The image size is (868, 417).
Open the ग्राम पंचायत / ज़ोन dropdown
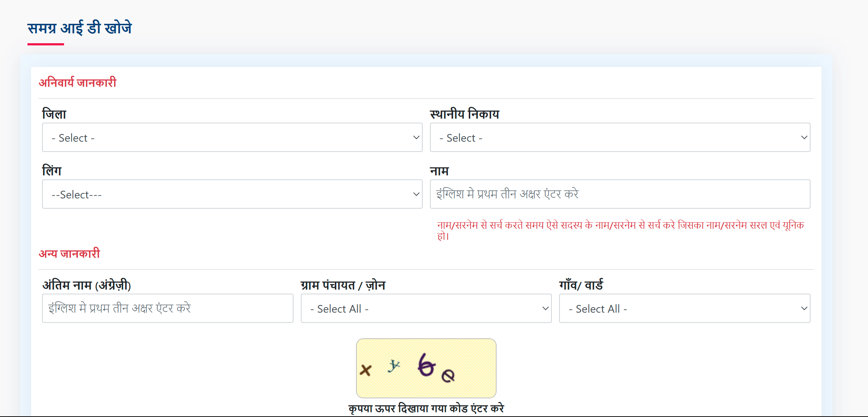pos(426,308)
